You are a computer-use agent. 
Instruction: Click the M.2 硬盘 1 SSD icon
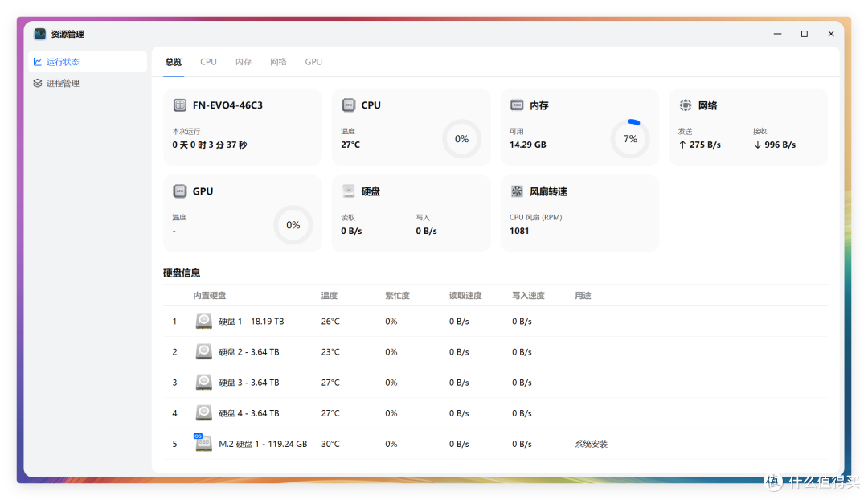coord(203,443)
